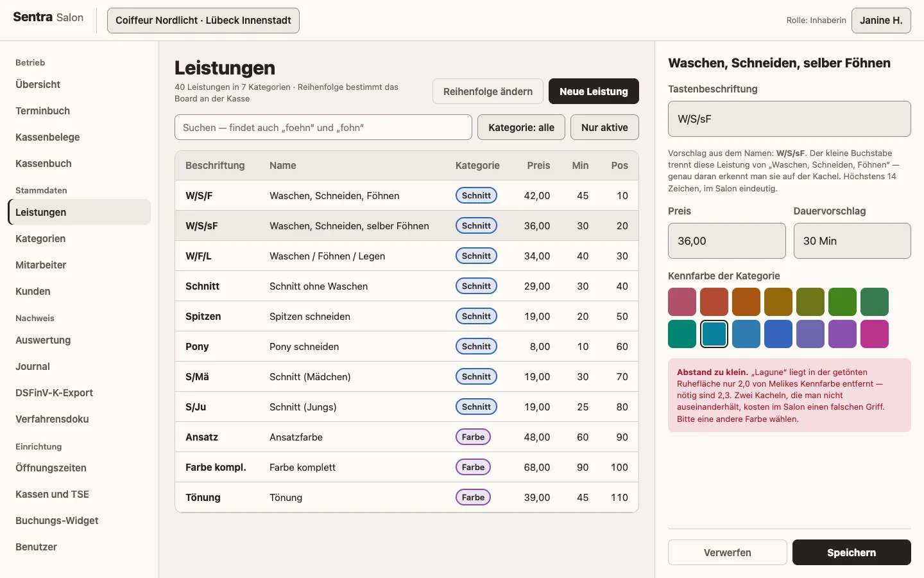Pick the lavender Kennfarbe swatch
This screenshot has height=578, width=924.
click(810, 334)
